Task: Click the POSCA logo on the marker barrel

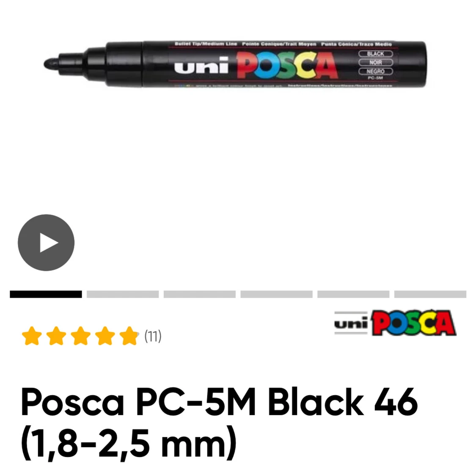Action: [x=287, y=65]
